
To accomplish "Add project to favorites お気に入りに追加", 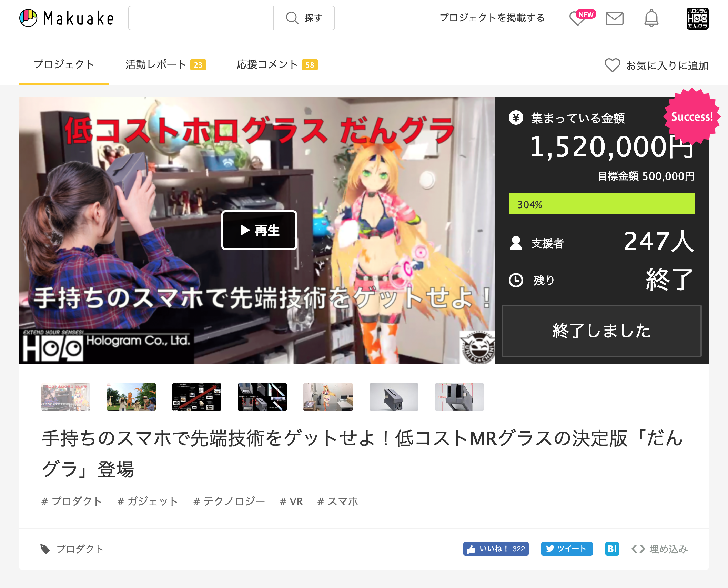I will pos(657,65).
